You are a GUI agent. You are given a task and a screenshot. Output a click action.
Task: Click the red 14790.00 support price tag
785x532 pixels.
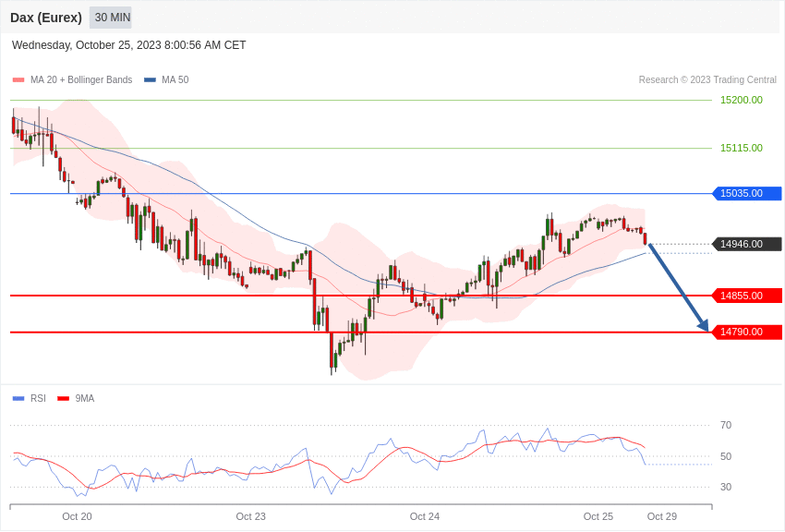pyautogui.click(x=747, y=332)
